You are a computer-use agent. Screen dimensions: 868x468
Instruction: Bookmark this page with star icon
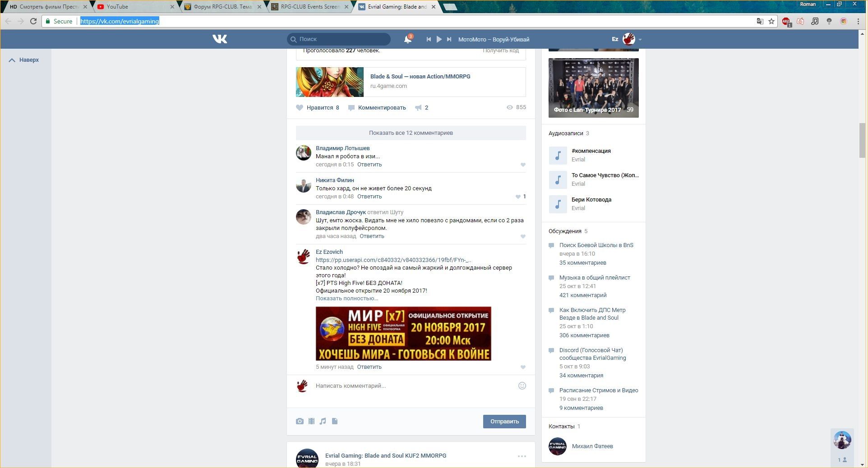(771, 21)
